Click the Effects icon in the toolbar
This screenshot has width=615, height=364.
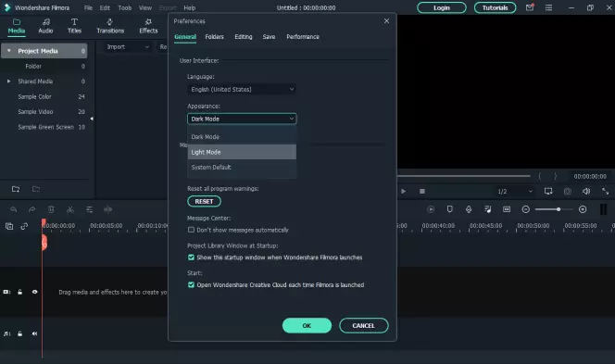click(x=148, y=22)
